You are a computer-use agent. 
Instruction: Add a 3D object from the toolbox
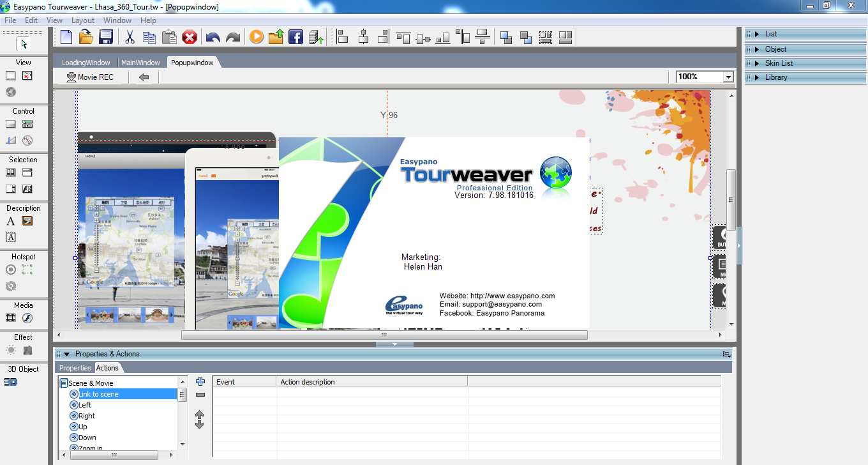[11, 382]
